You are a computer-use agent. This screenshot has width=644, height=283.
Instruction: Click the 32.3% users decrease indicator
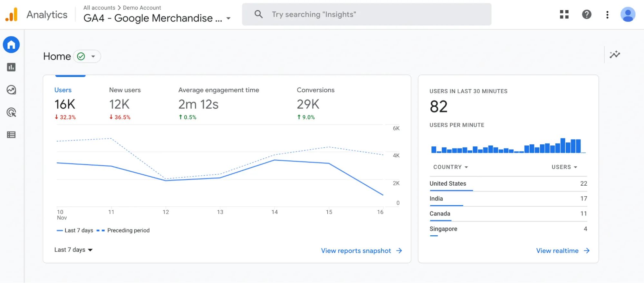[65, 117]
